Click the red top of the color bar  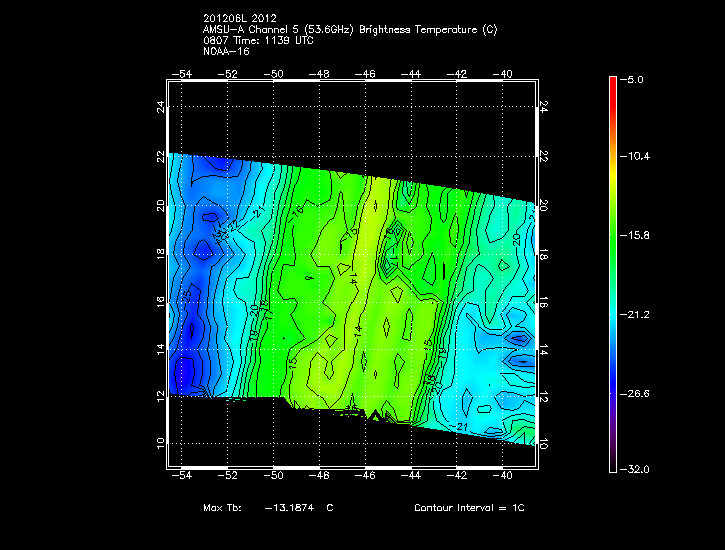coord(612,84)
